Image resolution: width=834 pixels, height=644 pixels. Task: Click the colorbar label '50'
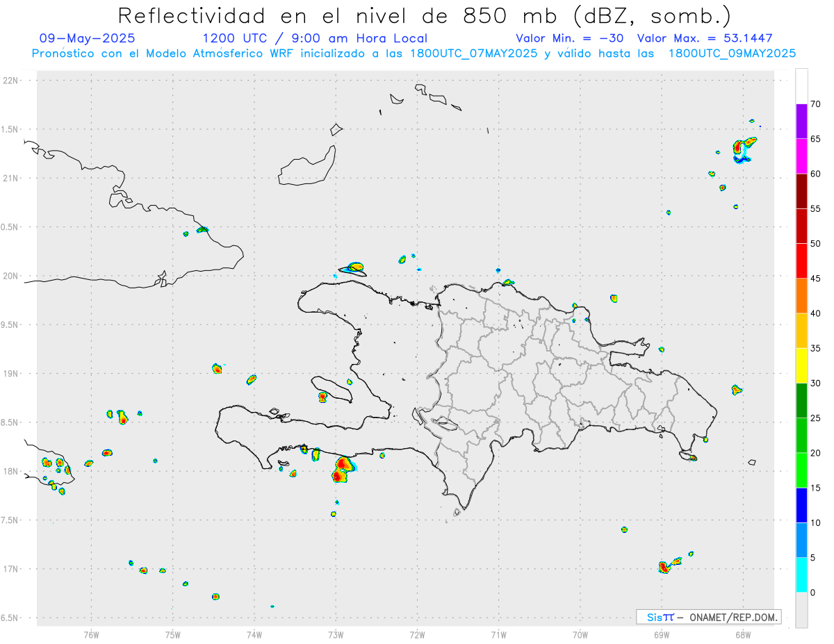[x=815, y=244]
